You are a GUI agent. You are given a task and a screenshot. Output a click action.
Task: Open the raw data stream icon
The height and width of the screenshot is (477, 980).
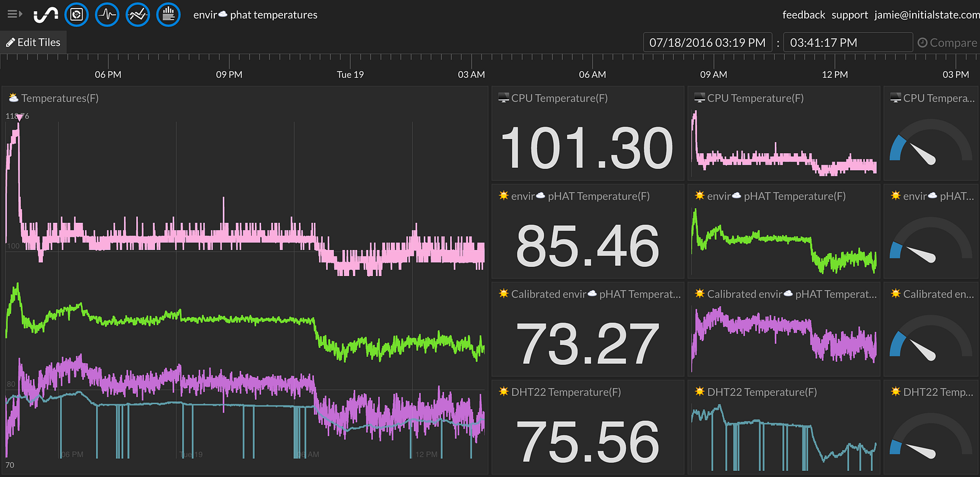pyautogui.click(x=168, y=14)
